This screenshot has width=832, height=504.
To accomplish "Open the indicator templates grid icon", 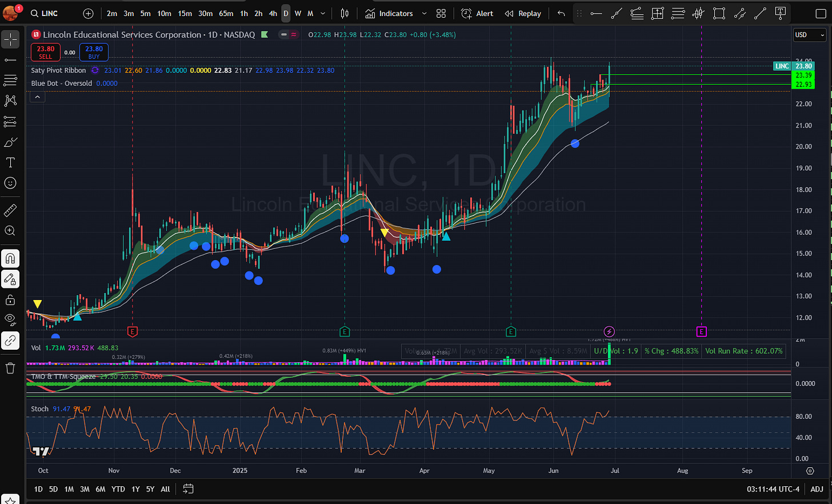I will (441, 13).
